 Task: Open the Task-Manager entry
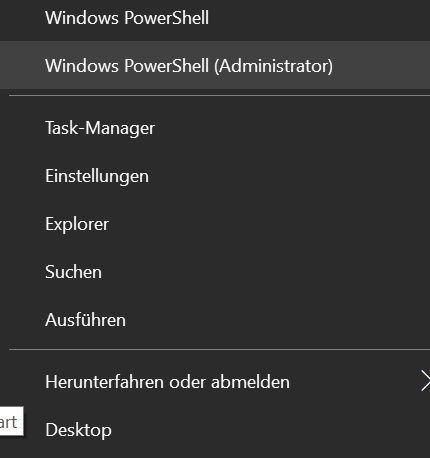click(215, 128)
